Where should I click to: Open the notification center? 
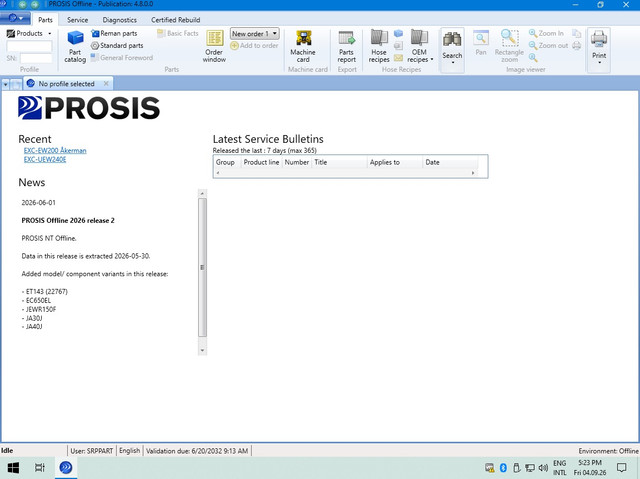(x=622, y=468)
